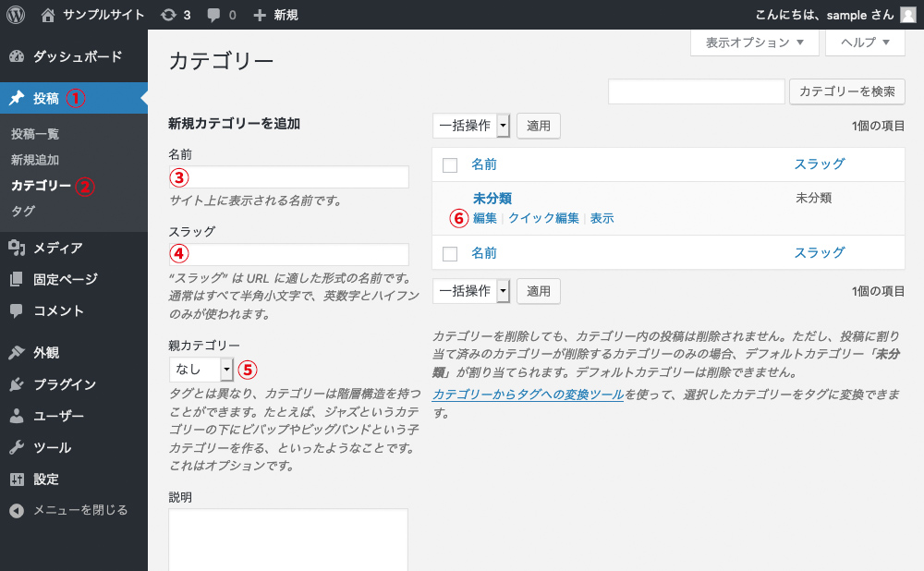Click the user avatar icon at top right

[x=907, y=15]
